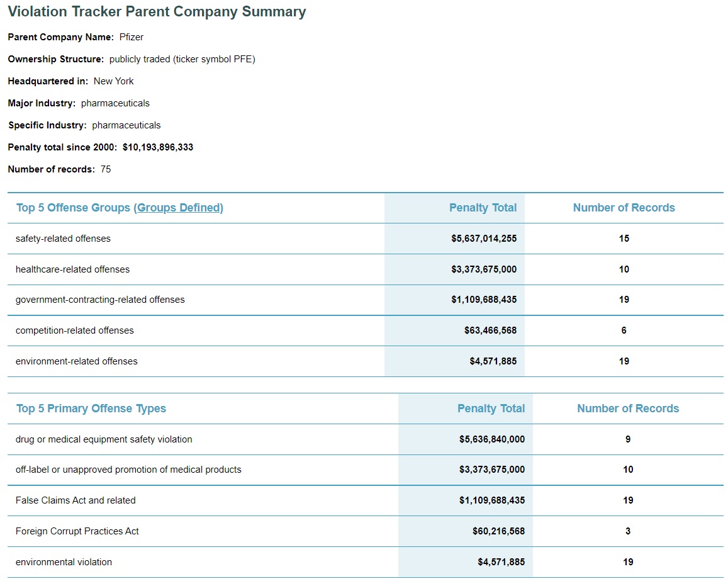
Task: Click off-label or unapproved promotion of medical products
Action: (x=128, y=470)
